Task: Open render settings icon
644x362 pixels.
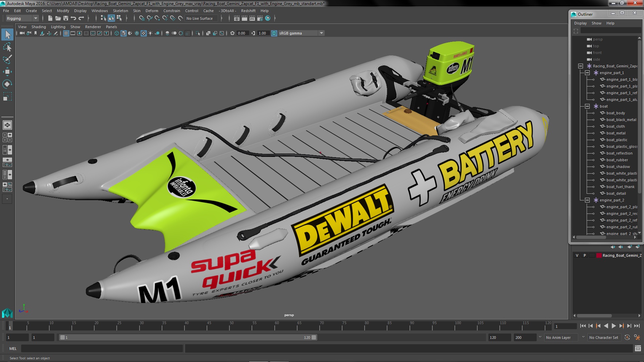Action: [x=260, y=18]
